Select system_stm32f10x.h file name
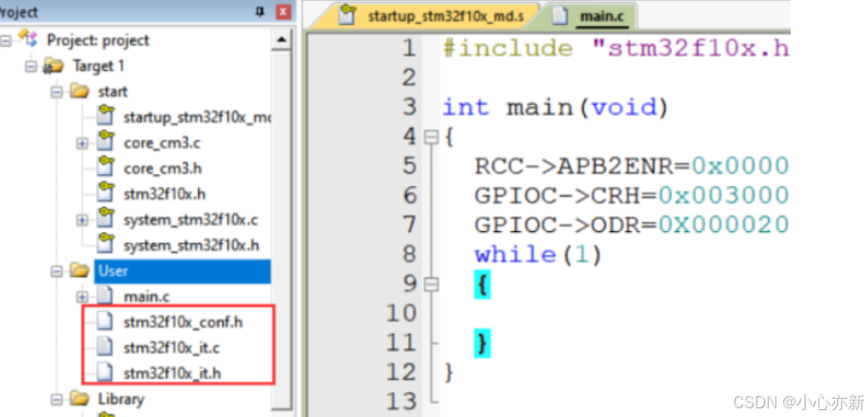The image size is (868, 417). tap(191, 246)
